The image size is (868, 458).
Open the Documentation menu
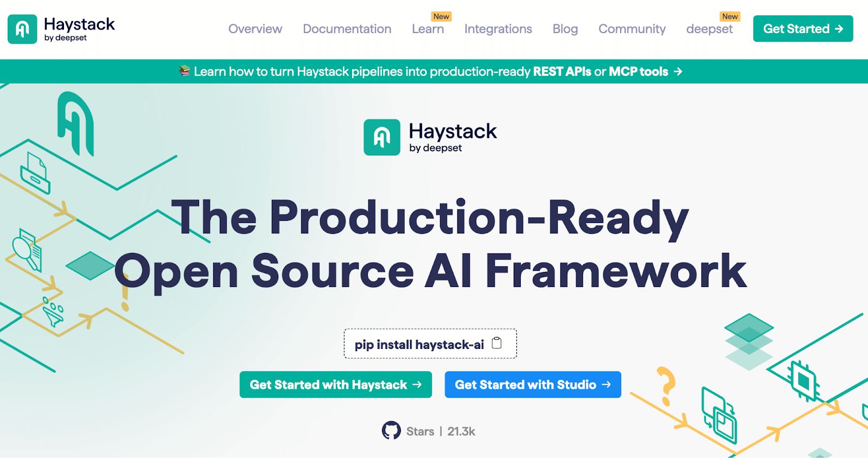(347, 29)
